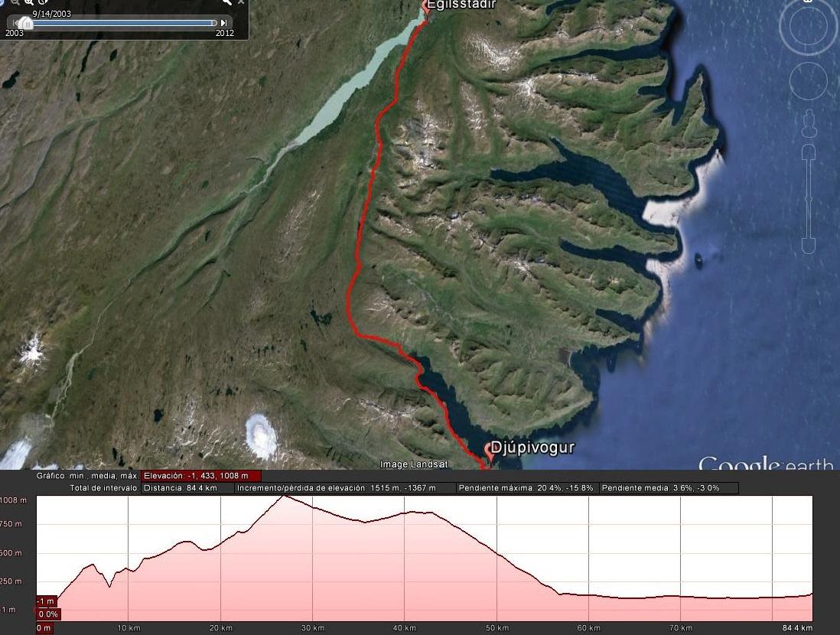Click the Incremento/pérdida de elevación field
The width and height of the screenshot is (840, 635).
coord(346,488)
